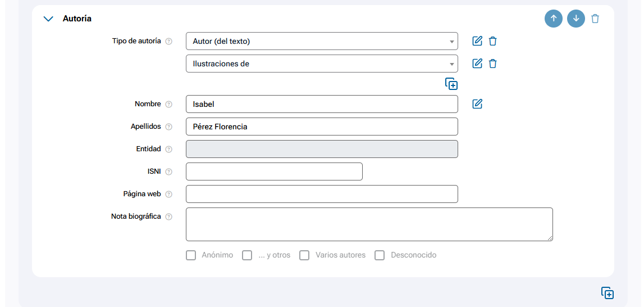Click the edit icon beside Nombre field
The image size is (644, 307).
477,104
